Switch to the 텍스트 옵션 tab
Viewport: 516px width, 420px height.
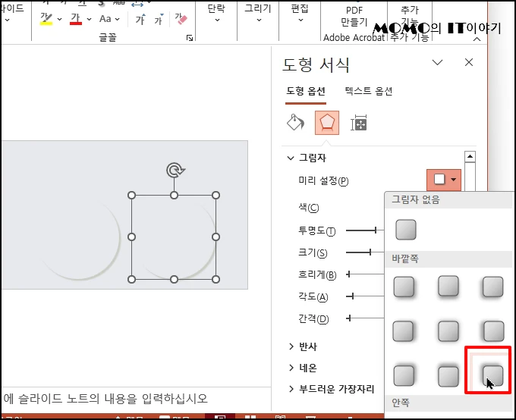pos(369,91)
